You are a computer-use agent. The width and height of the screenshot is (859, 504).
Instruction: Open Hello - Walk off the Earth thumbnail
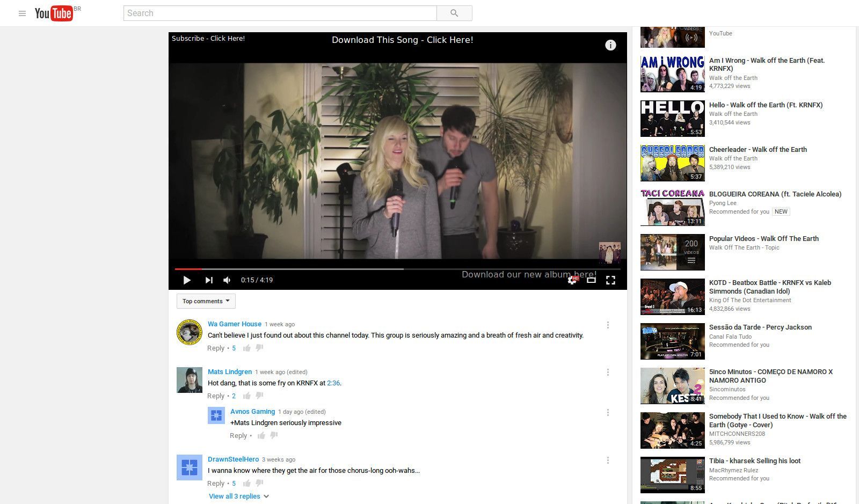[673, 119]
